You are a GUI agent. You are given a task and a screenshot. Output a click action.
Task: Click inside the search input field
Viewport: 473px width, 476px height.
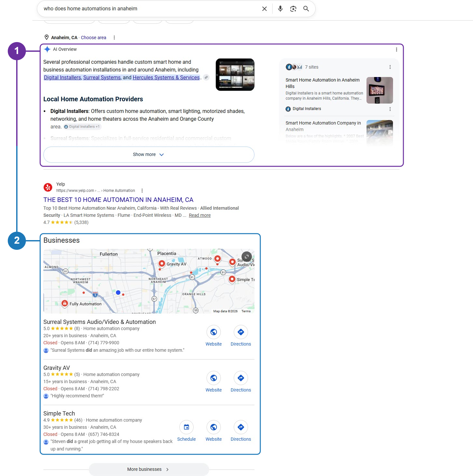149,9
